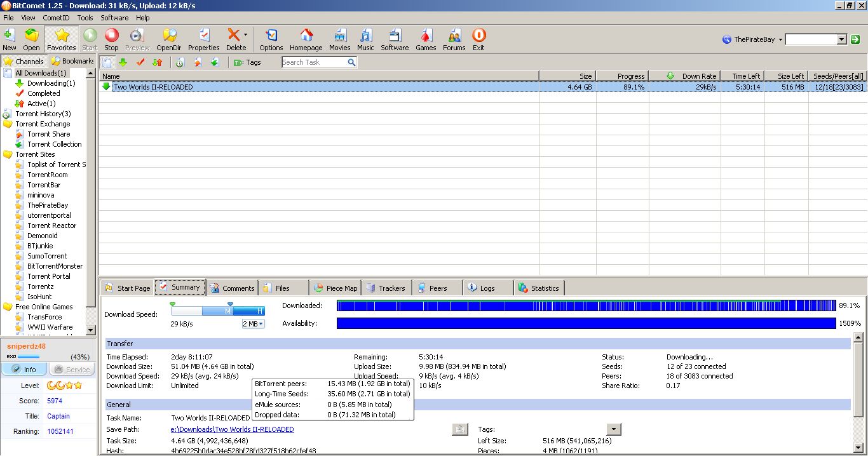Open the Piece Map tab
Image resolution: width=868 pixels, height=456 pixels.
336,288
